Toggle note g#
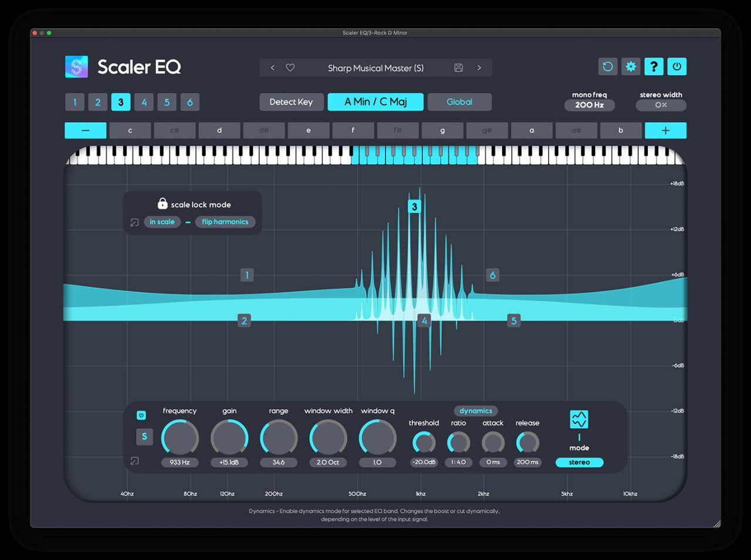The width and height of the screenshot is (751, 560). point(487,130)
